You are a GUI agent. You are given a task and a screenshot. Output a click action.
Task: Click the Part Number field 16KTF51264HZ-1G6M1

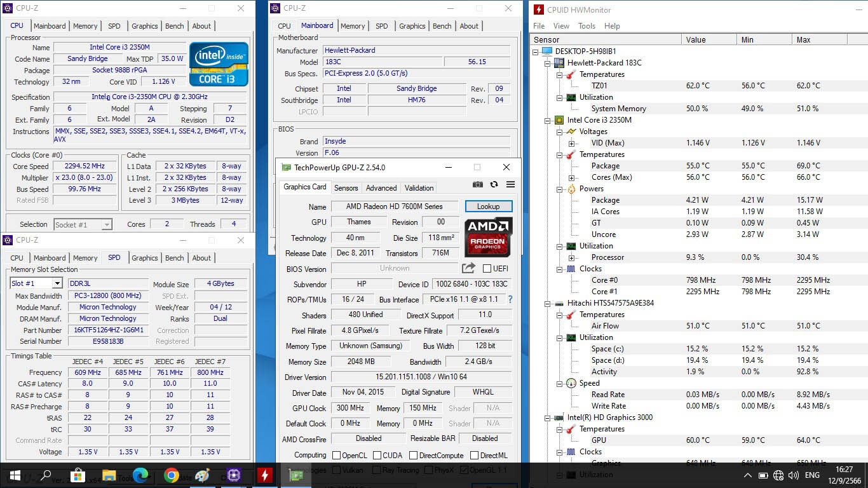click(x=109, y=330)
